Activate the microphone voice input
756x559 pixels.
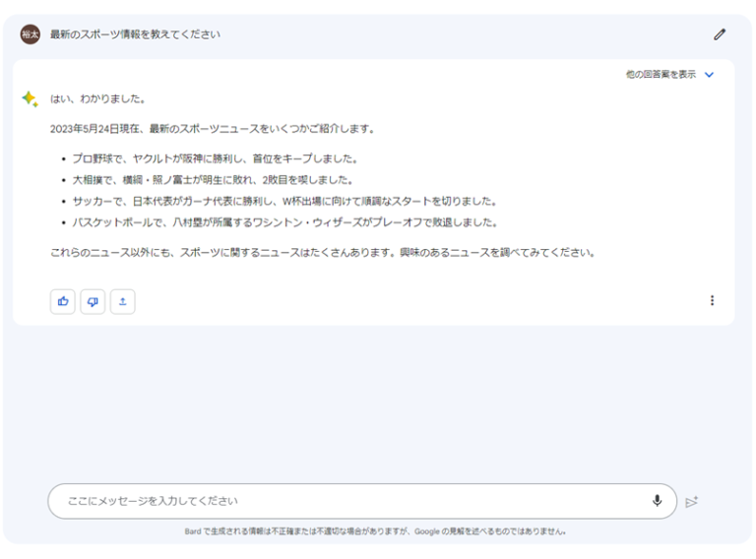[657, 501]
